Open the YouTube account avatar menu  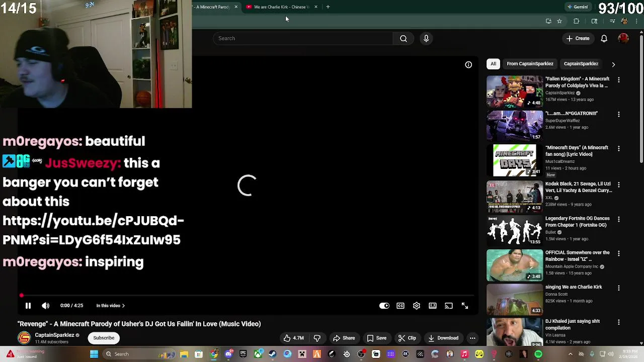click(623, 38)
